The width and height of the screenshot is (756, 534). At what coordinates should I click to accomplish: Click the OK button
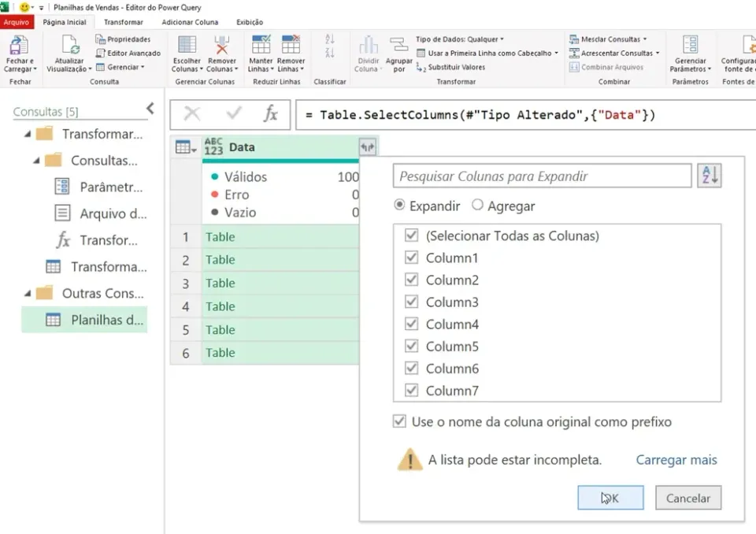610,498
